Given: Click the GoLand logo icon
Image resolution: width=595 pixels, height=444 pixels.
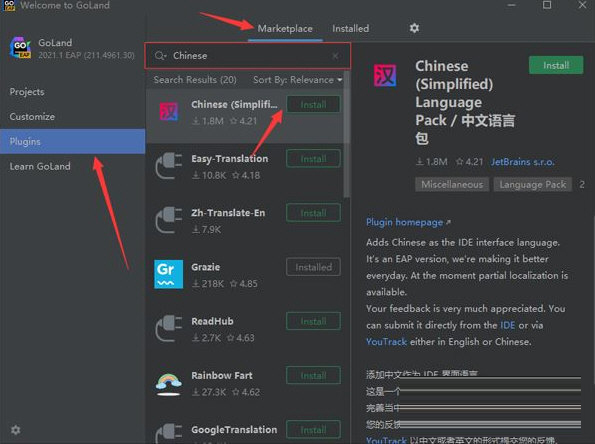Looking at the screenshot, I should click(20, 48).
